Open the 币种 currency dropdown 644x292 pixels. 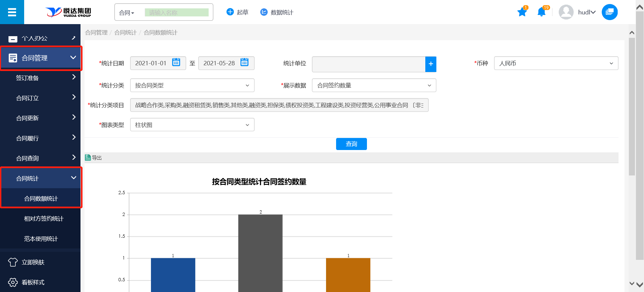556,63
